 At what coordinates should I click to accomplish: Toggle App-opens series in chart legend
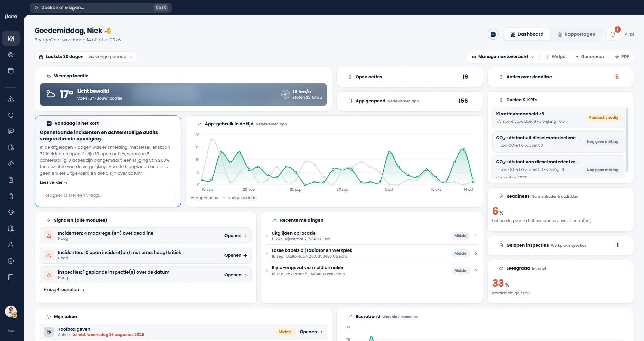[x=205, y=198]
